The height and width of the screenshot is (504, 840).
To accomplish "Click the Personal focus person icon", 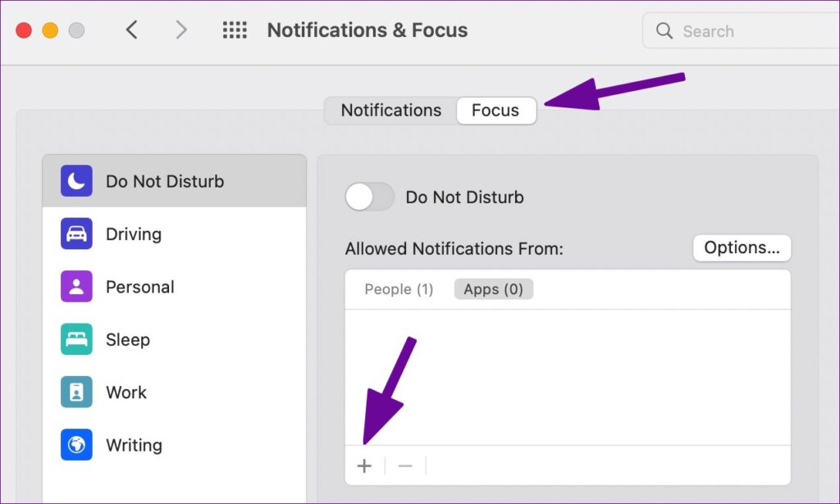I will [x=76, y=287].
